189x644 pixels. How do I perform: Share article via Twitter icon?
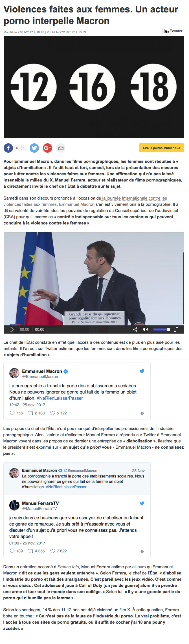tap(34, 148)
